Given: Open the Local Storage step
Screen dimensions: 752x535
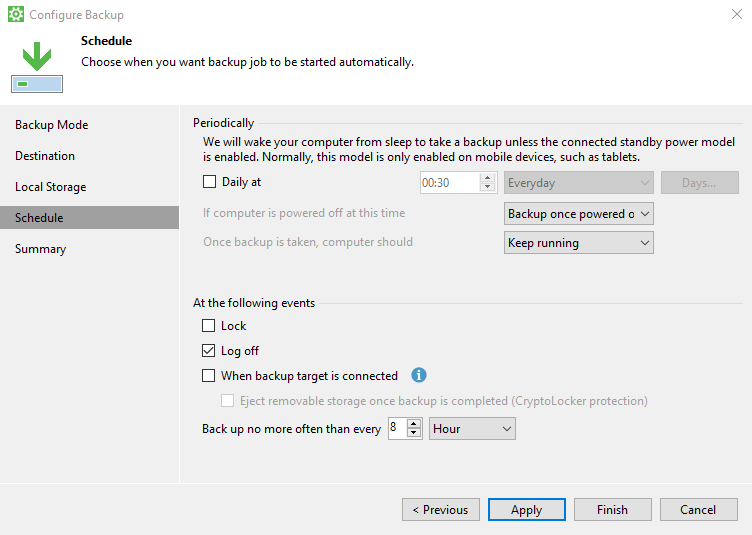Looking at the screenshot, I should click(50, 187).
